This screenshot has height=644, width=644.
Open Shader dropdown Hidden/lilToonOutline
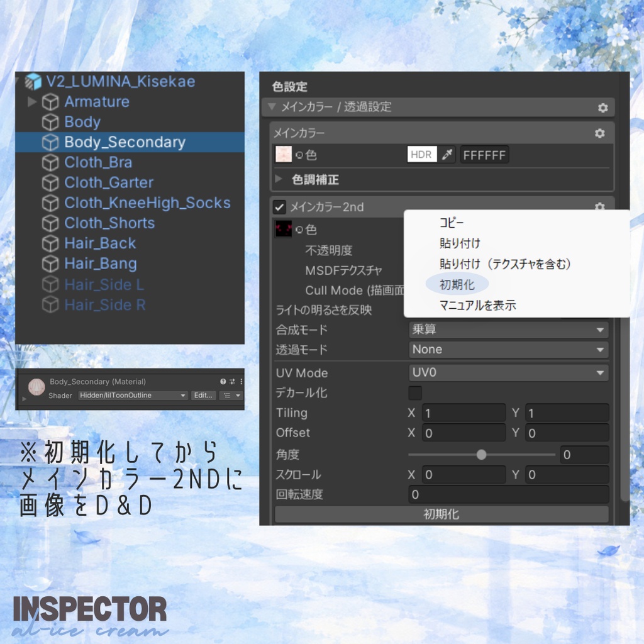click(133, 395)
